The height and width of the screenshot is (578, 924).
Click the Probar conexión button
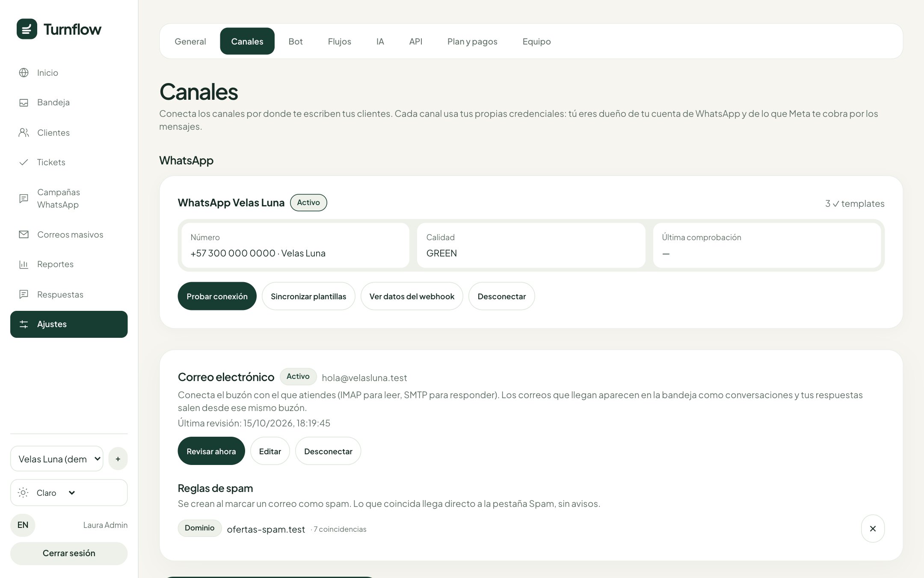pos(217,296)
